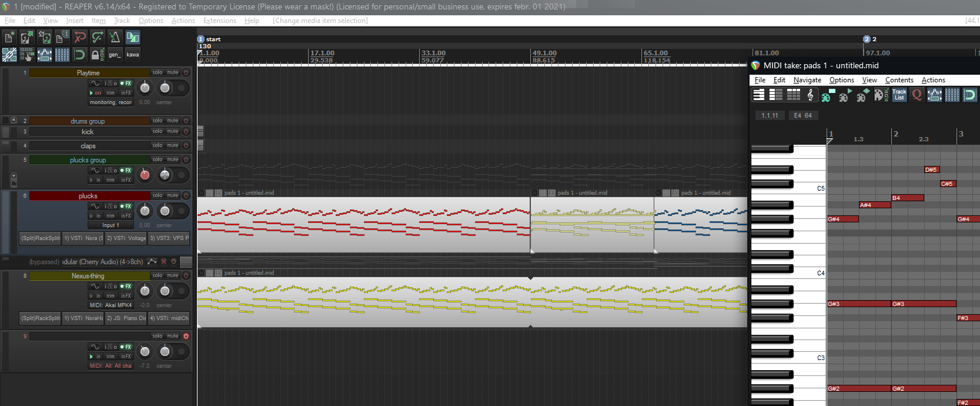Switch MIDI editor to piano roll view
Viewport: 980px width, 406px height.
tap(759, 95)
